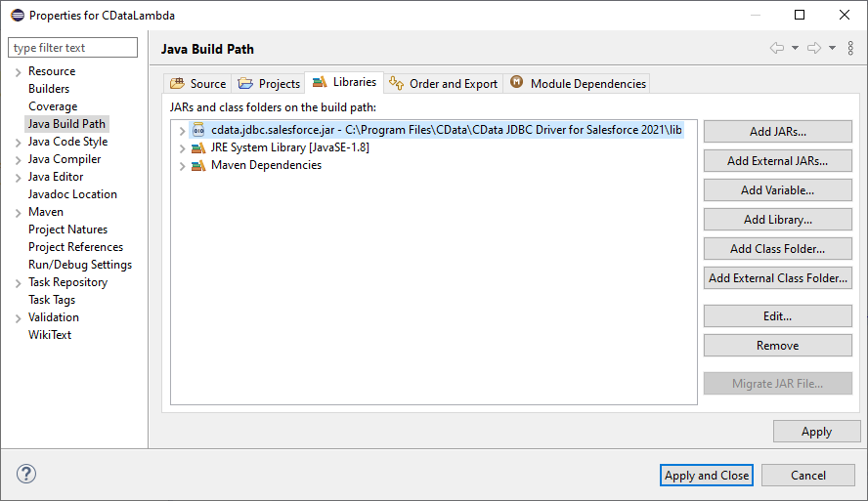Click the help question mark icon
Viewport: 868px width, 501px height.
(25, 475)
